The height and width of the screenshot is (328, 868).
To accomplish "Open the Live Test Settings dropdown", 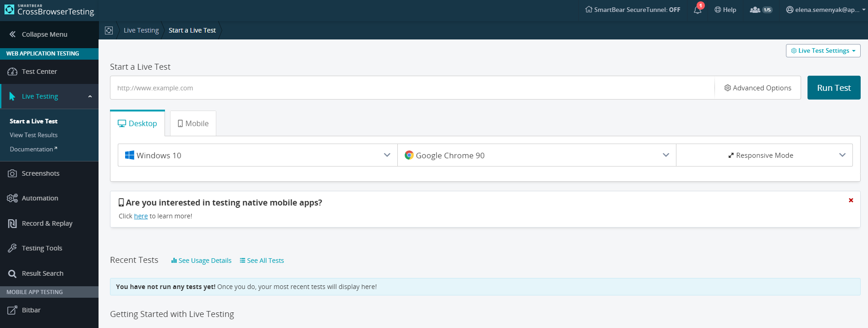I will (x=823, y=50).
